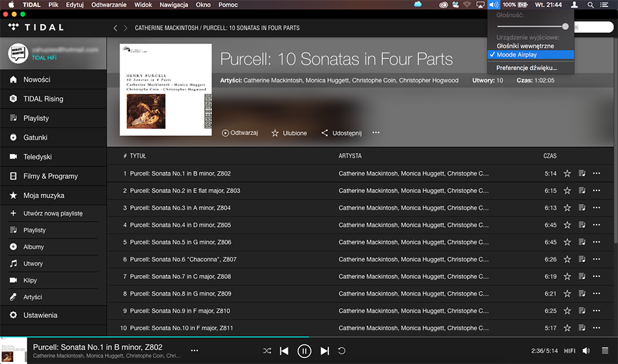
Task: Open Albumy under my music
Action: pos(53,247)
